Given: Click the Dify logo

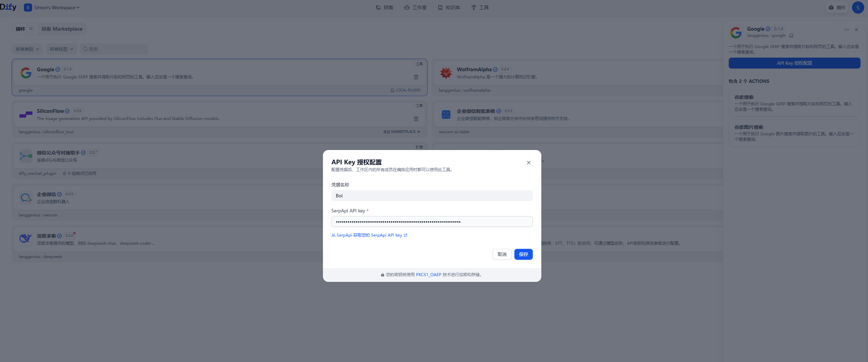Looking at the screenshot, I should tap(8, 6).
